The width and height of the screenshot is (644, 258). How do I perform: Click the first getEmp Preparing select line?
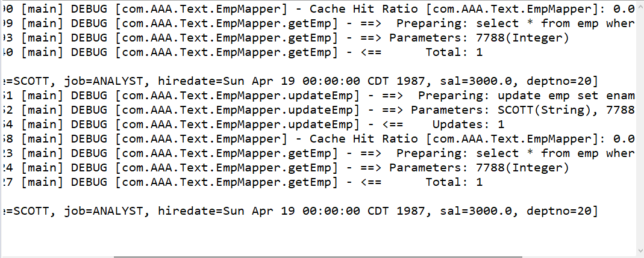coord(319,23)
